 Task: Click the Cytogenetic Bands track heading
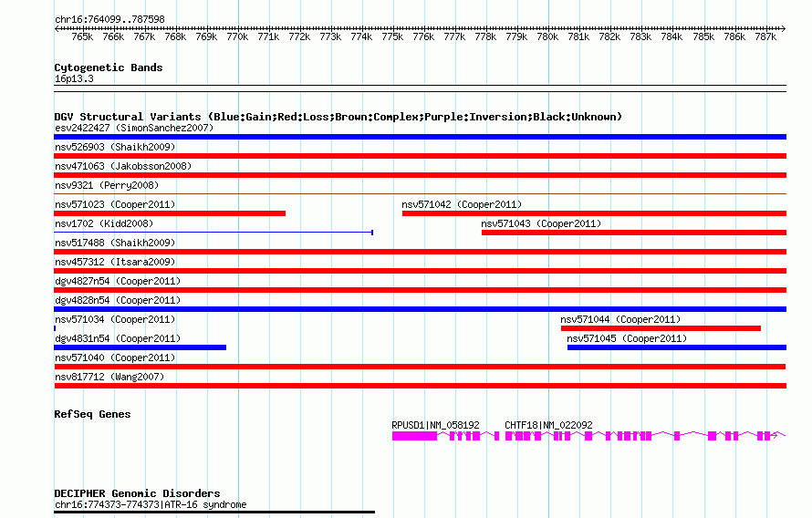coord(109,67)
